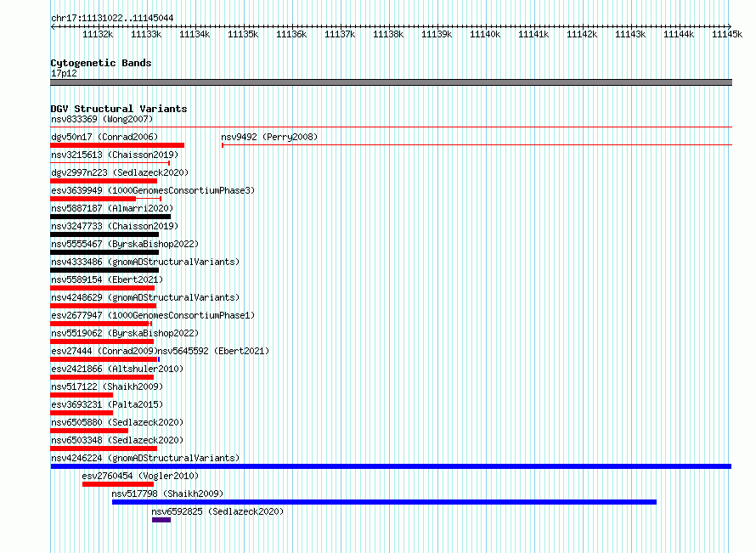Click the red bar of nsv517122 (Shaikh2009)

pos(82,395)
